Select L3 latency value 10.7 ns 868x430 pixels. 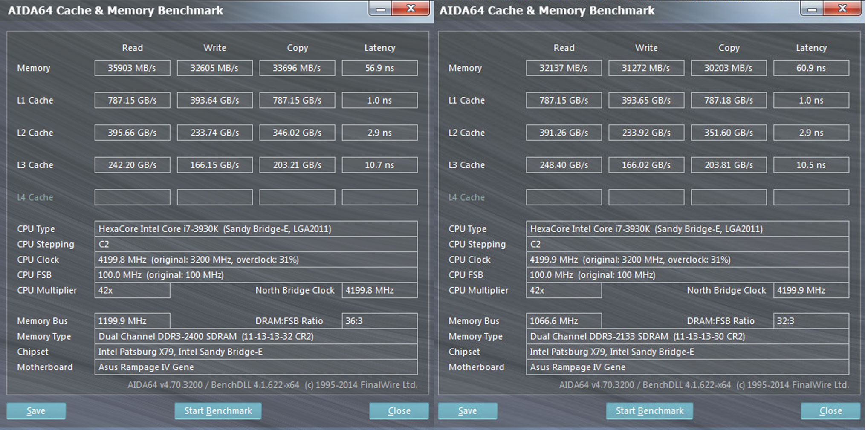[x=379, y=165]
